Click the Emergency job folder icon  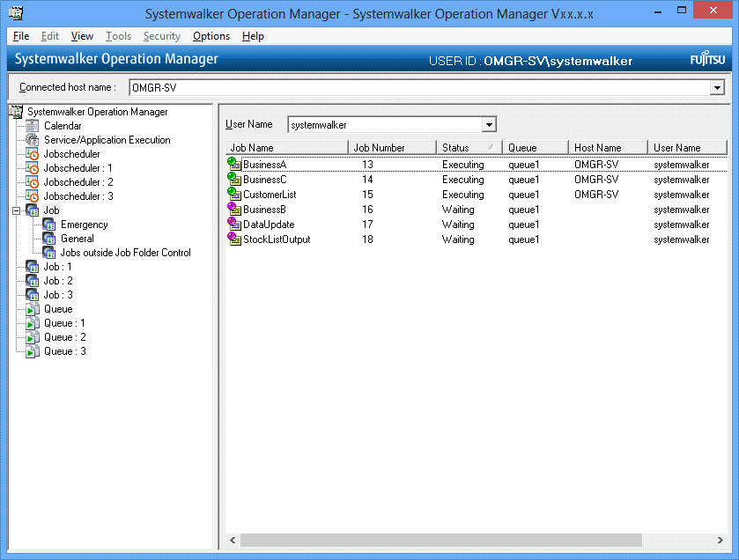coord(49,225)
